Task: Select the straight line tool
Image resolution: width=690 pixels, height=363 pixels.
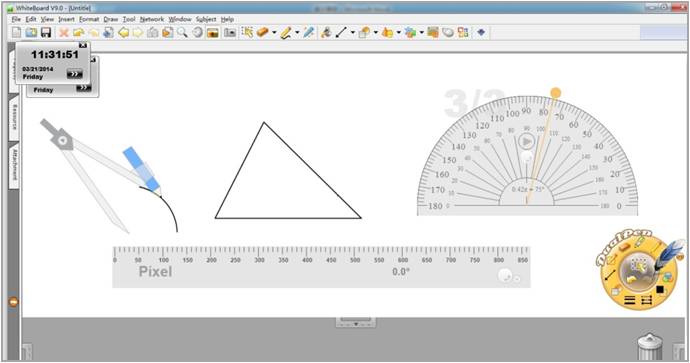Action: [341, 33]
